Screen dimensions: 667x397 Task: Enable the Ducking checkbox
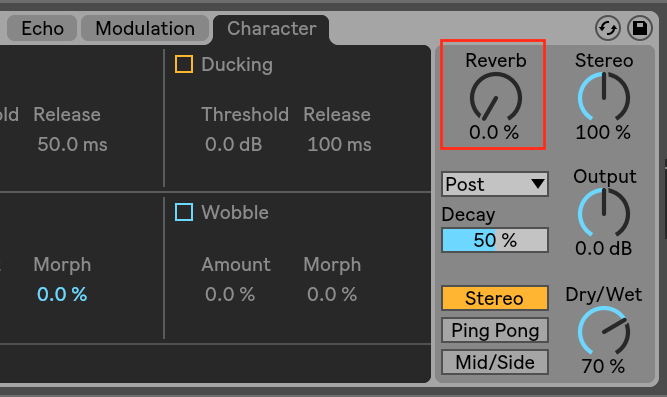(184, 64)
